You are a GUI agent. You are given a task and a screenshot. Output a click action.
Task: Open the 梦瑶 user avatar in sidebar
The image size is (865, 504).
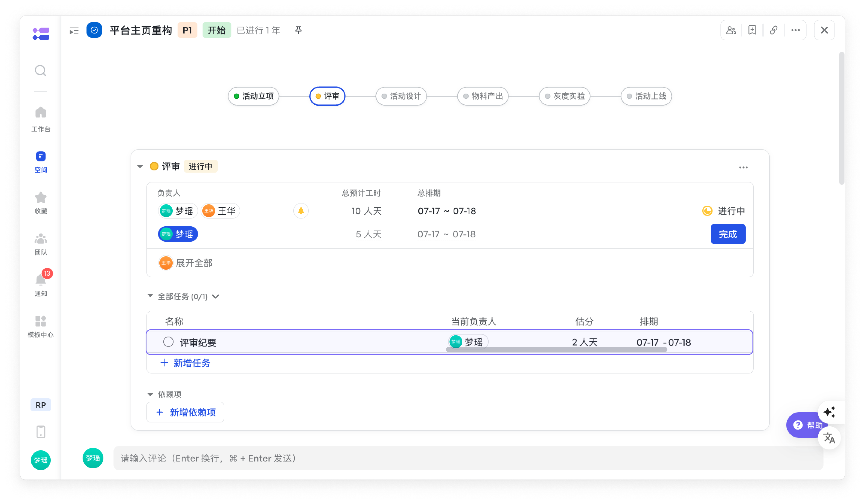pos(41,460)
